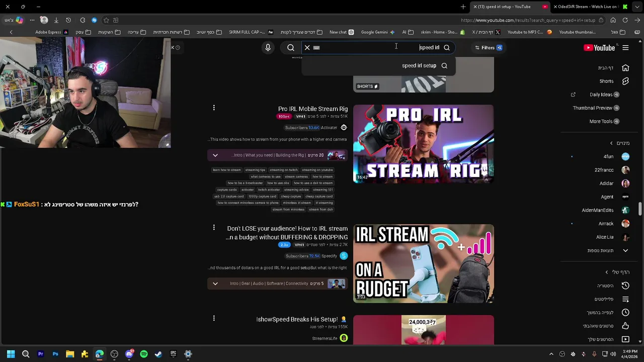Click inside the YouTube search input field
The width and height of the screenshot is (644, 362).
click(377, 48)
